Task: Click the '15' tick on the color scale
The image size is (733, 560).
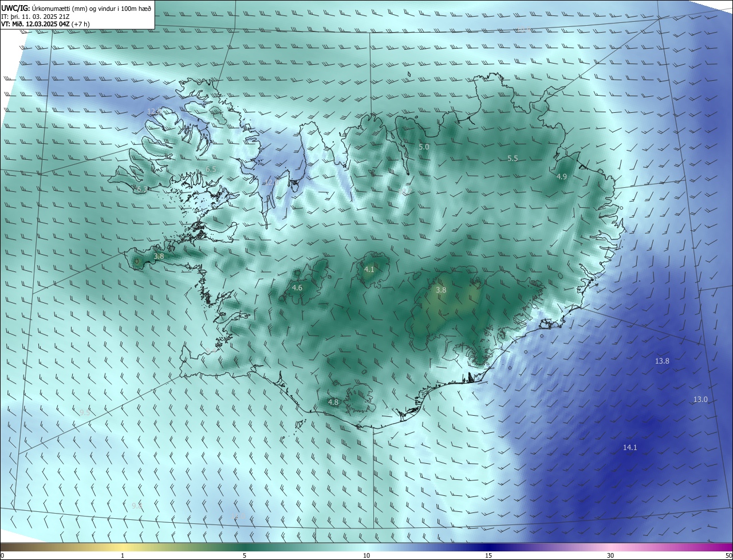Action: click(x=488, y=556)
